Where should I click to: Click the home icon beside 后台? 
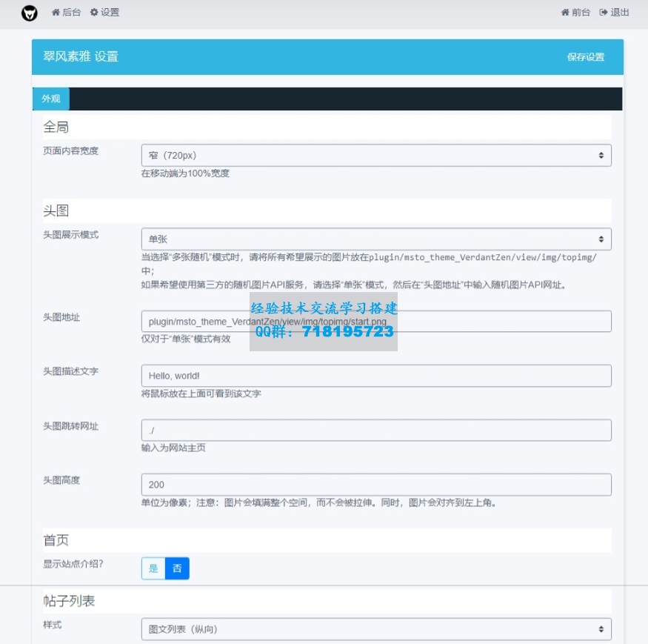(x=56, y=13)
